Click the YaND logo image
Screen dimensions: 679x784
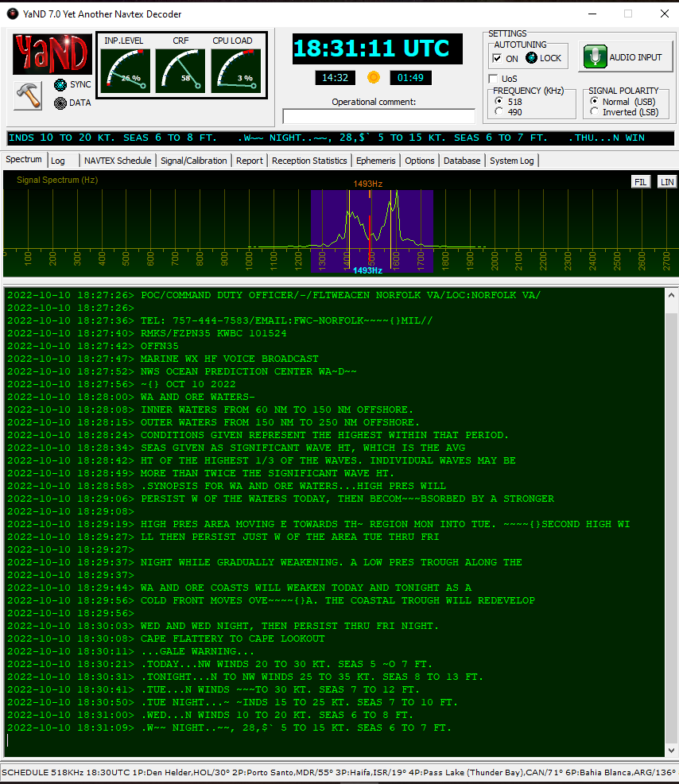(52, 54)
